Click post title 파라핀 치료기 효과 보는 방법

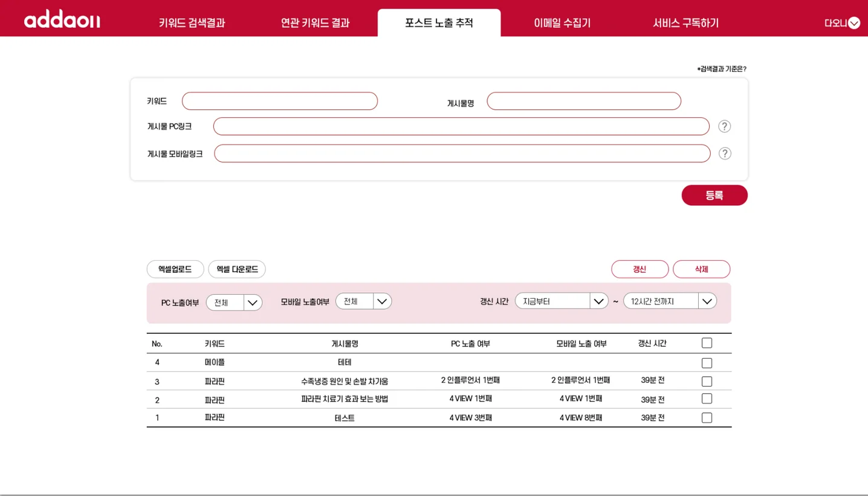click(x=345, y=399)
